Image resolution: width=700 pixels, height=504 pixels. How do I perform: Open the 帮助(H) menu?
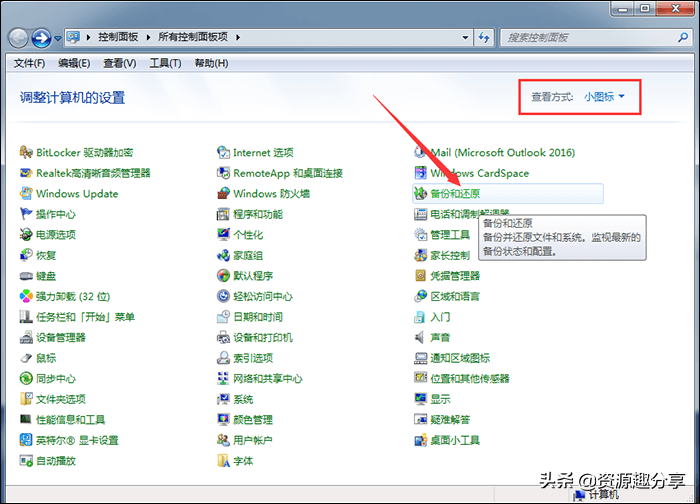click(x=211, y=63)
